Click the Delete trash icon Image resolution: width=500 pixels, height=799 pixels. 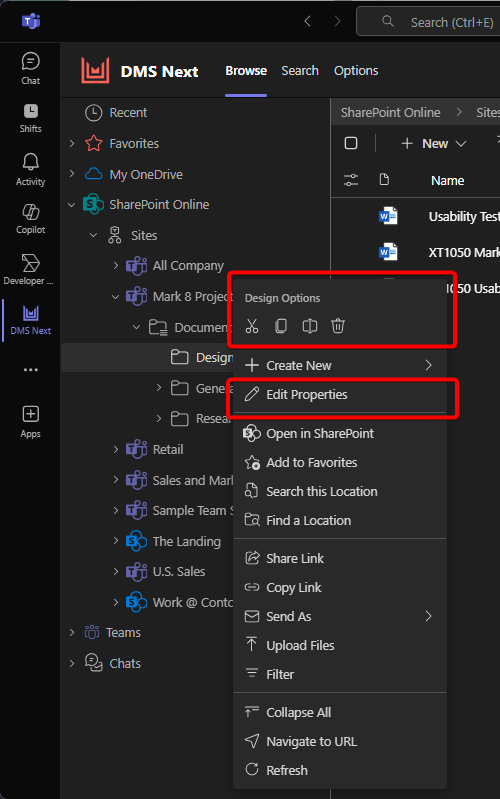(x=338, y=326)
